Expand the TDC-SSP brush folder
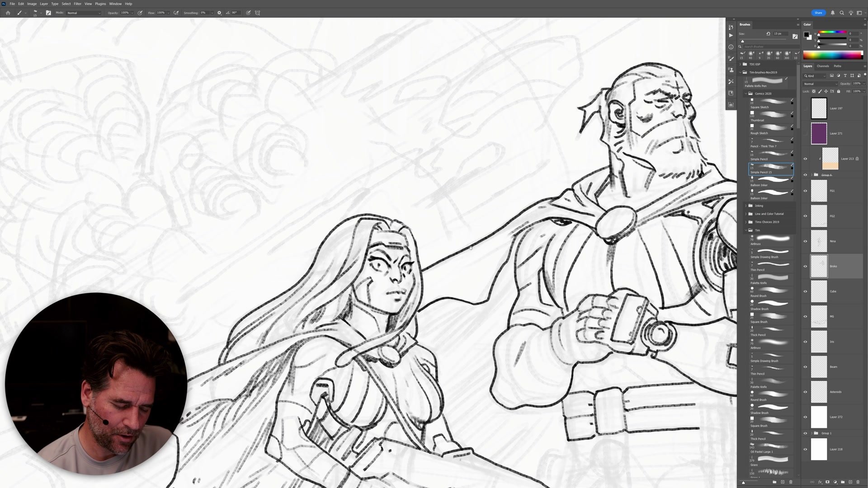 741,64
